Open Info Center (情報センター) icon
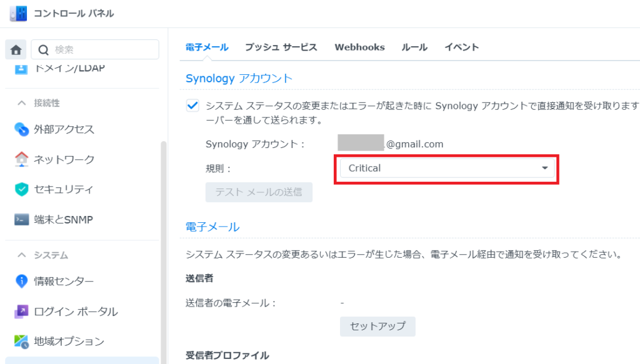Screen dimensions: 640x364 22,281
